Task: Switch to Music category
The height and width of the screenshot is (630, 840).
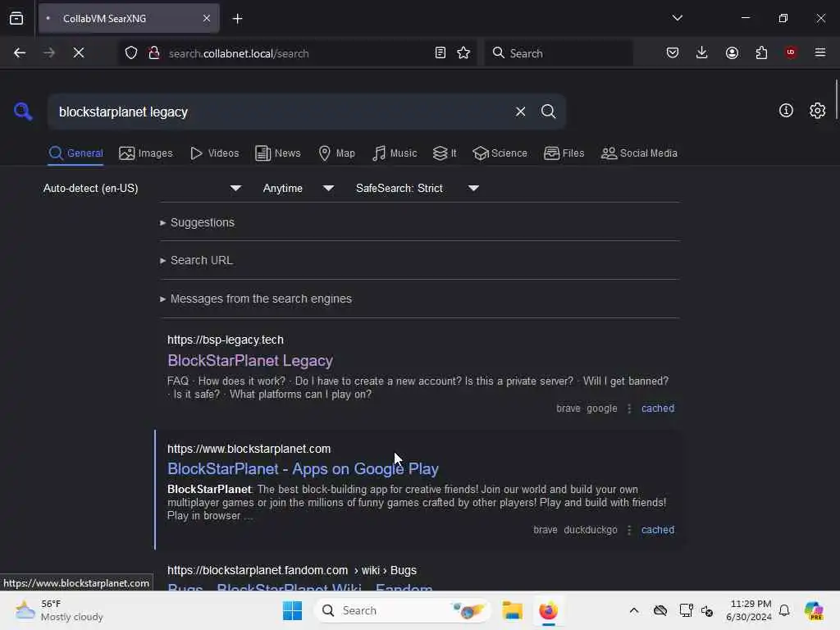Action: coord(395,153)
